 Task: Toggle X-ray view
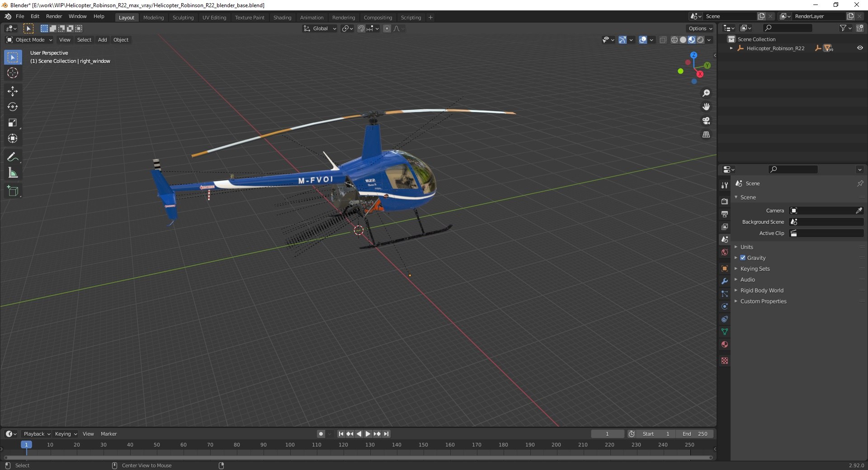click(x=663, y=40)
